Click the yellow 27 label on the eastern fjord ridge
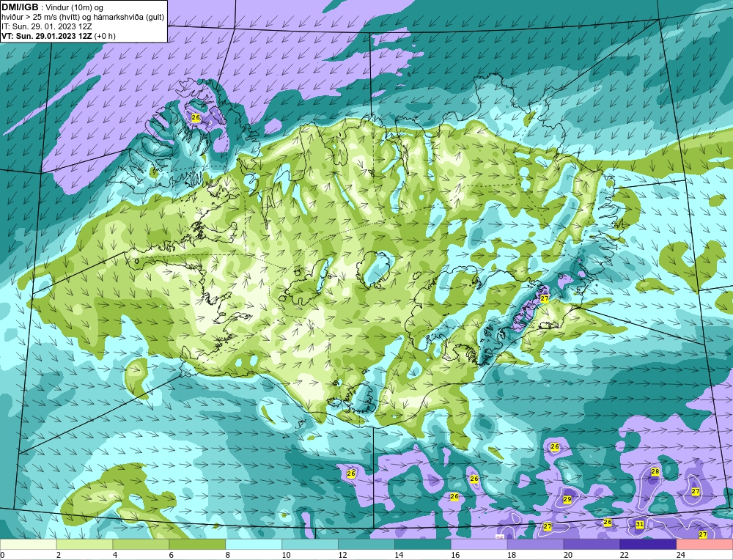This screenshot has width=733, height=560. click(544, 299)
